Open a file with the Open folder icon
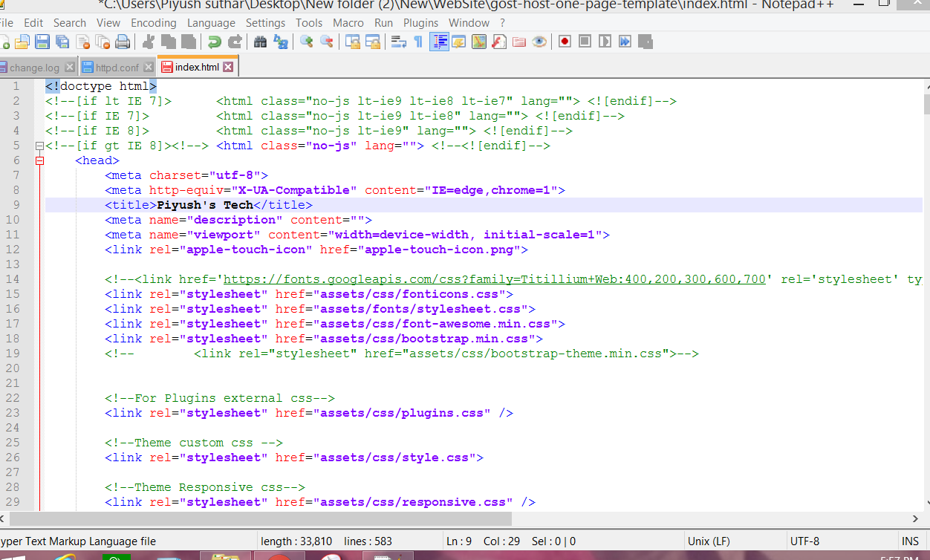The image size is (930, 560). click(x=22, y=42)
